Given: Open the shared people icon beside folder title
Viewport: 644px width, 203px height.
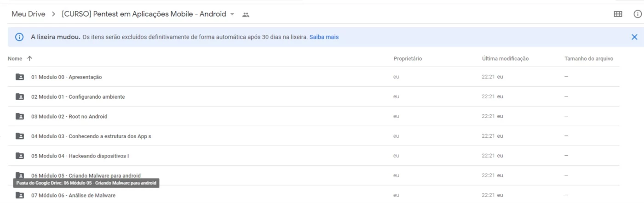Looking at the screenshot, I should coord(246,15).
